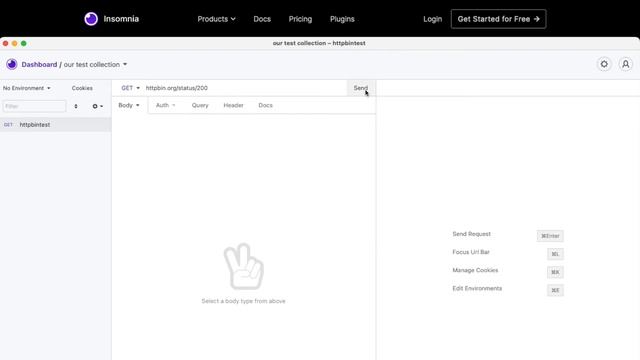
Task: Open the create request plus dropdown
Action: click(97, 106)
